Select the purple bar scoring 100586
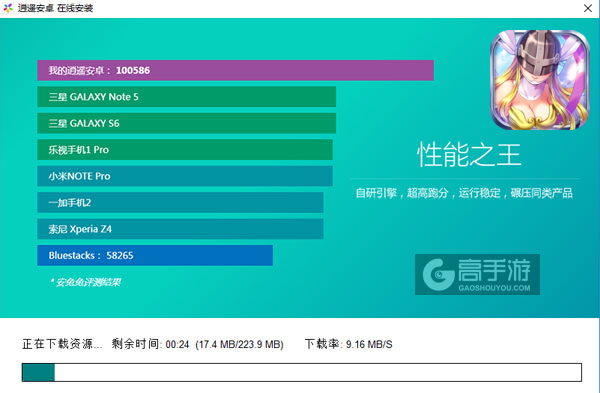Screen dimensions: 600x393 pyautogui.click(x=235, y=70)
